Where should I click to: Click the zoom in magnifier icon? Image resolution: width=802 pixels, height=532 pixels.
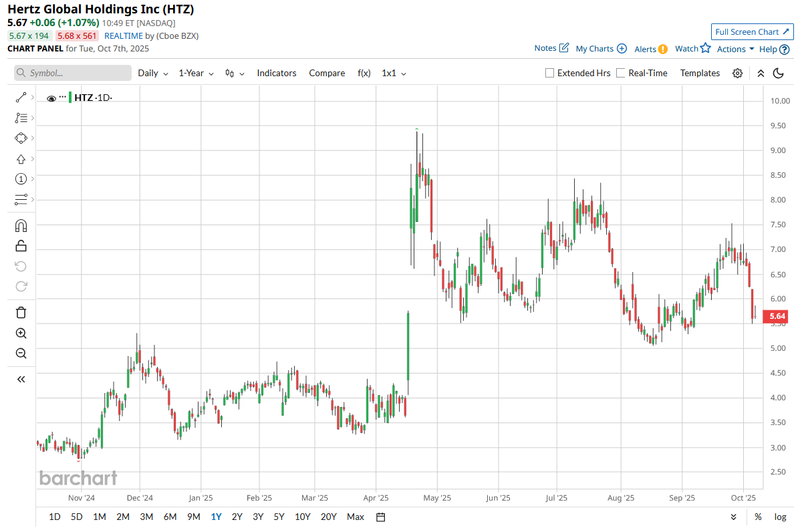click(21, 333)
